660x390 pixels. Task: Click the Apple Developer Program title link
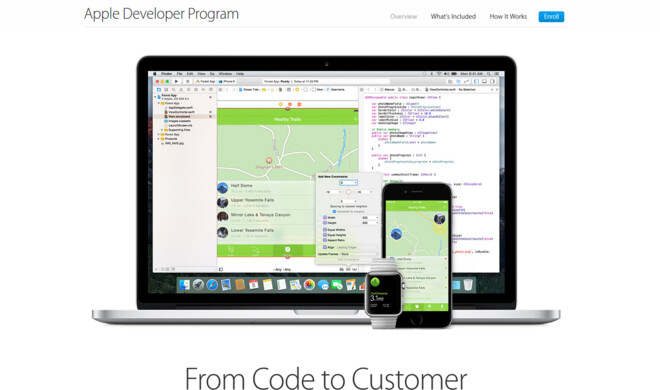point(161,14)
